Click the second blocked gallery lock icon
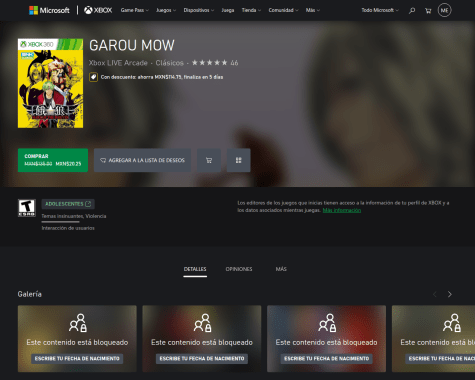This screenshot has height=380, width=475. pyautogui.click(x=202, y=323)
